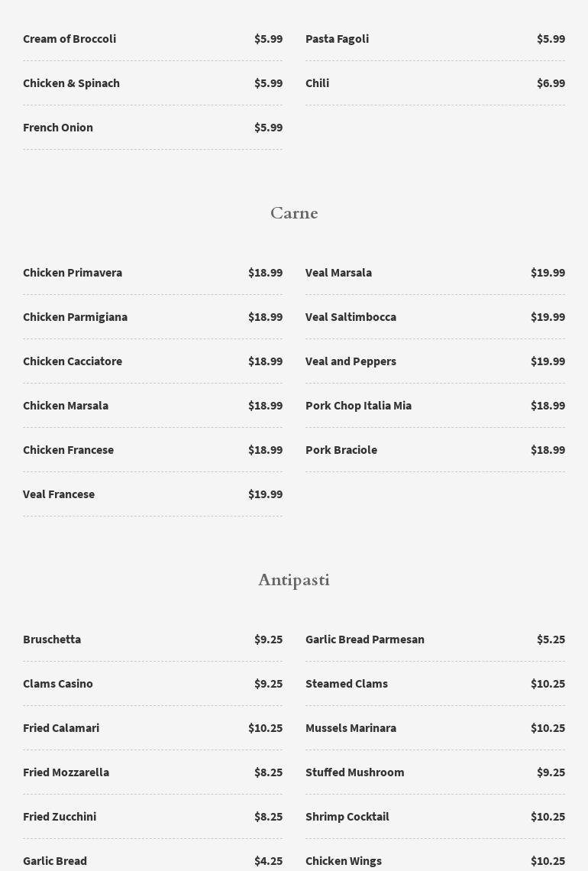The image size is (588, 871).
Task: Click the Chicken Wings item
Action: point(344,861)
